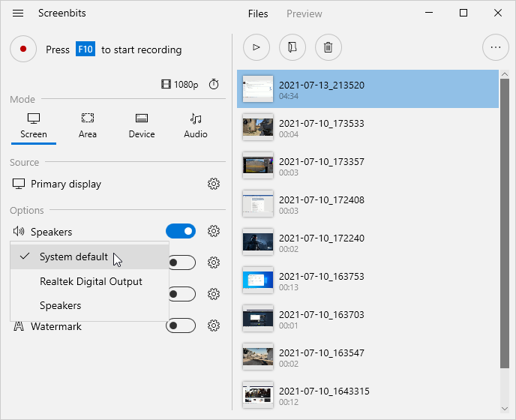Open the 1080p video quality setting
Image resolution: width=516 pixels, height=420 pixels.
180,85
